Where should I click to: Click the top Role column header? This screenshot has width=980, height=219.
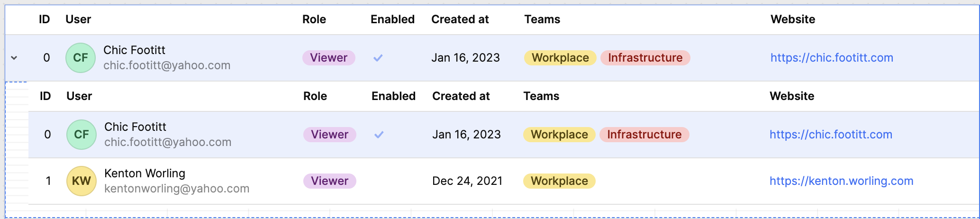pyautogui.click(x=314, y=19)
